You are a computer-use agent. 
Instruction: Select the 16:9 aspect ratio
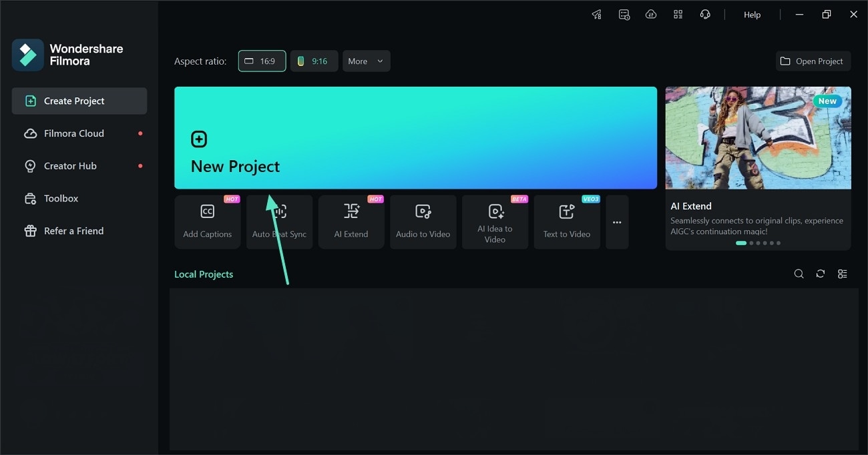tap(262, 61)
